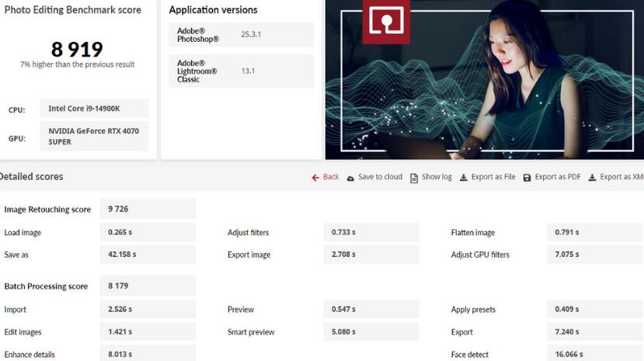The width and height of the screenshot is (644, 361).
Task: Click the Export as File download icon
Action: (464, 177)
